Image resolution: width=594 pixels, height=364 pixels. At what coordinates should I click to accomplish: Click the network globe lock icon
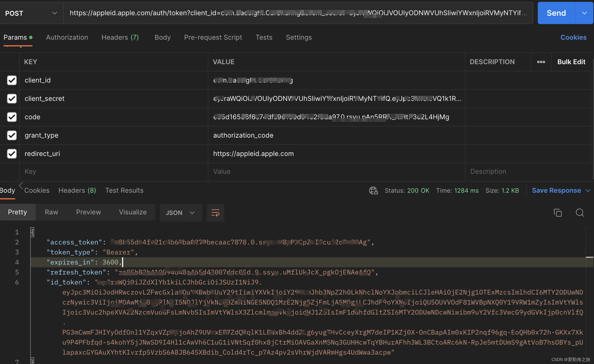click(x=373, y=190)
